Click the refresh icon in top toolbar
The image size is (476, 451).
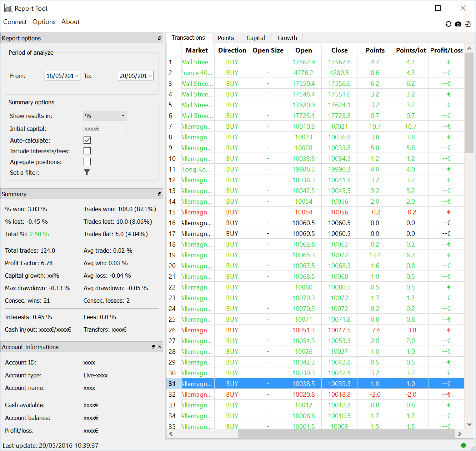pos(449,24)
